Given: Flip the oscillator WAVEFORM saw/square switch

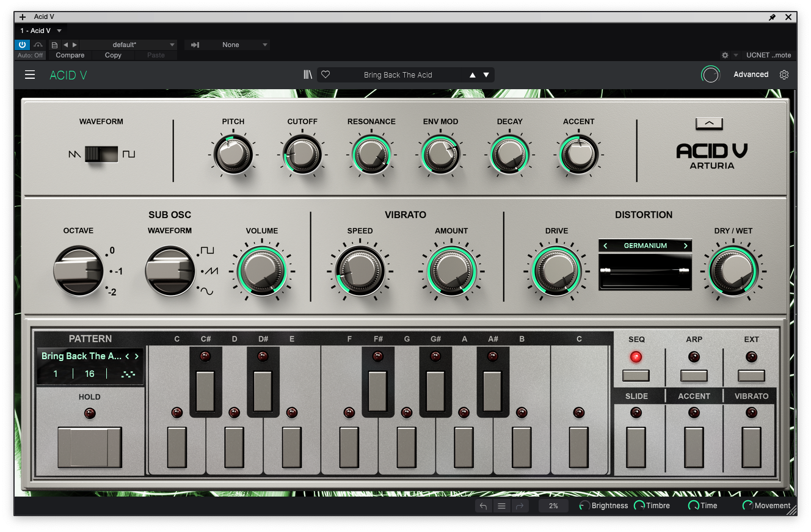Looking at the screenshot, I should coord(101,155).
